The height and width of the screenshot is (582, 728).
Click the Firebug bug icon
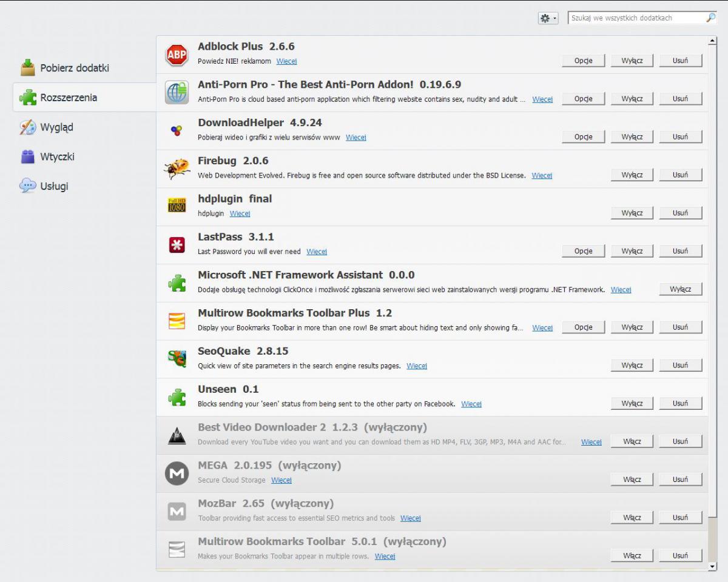click(177, 169)
